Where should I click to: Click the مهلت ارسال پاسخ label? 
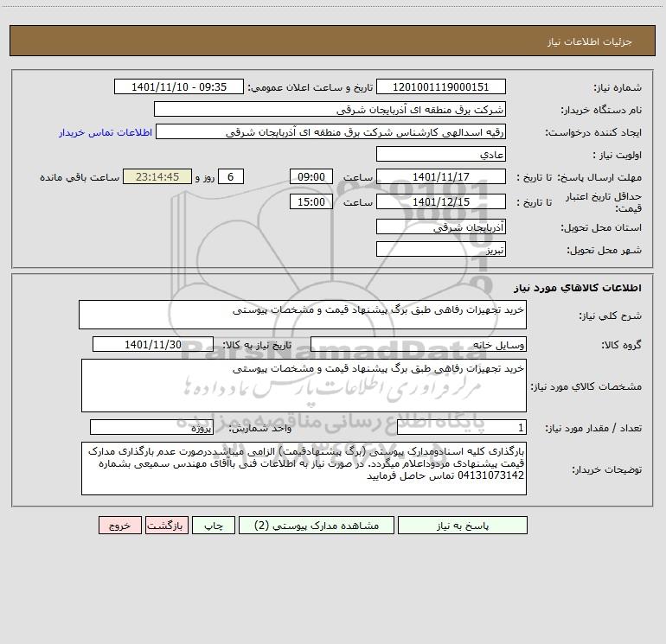point(599,177)
